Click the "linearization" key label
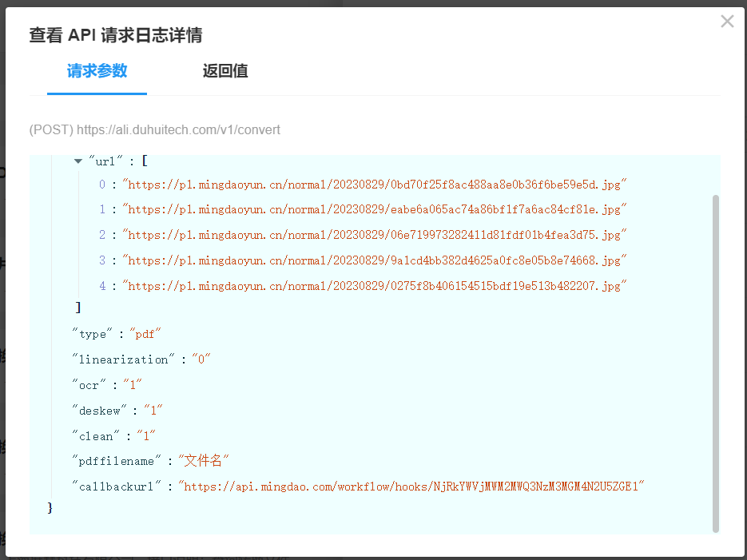This screenshot has height=560, width=747. tap(124, 359)
